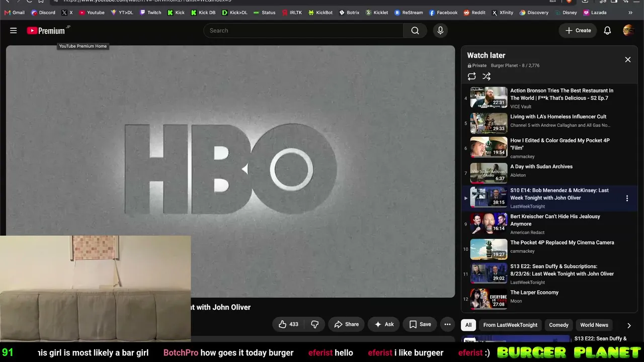644x362 pixels.
Task: Open more actions ellipsis below video
Action: pos(447,324)
